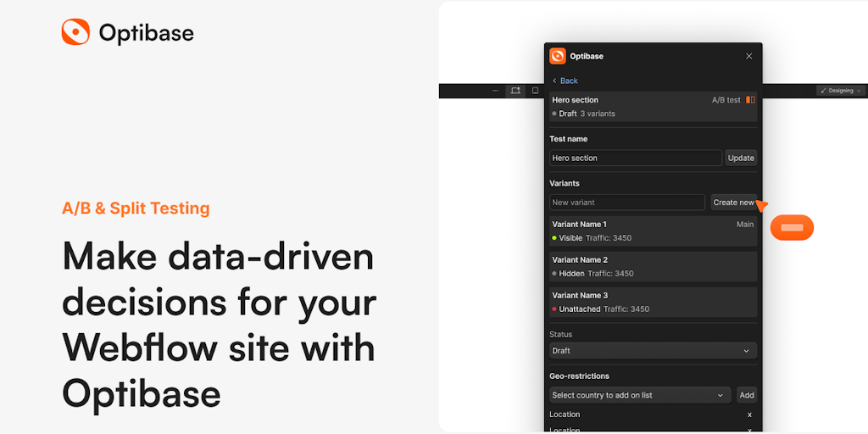Click the orange A/B test split icon
This screenshot has height=434, width=868.
tap(750, 100)
